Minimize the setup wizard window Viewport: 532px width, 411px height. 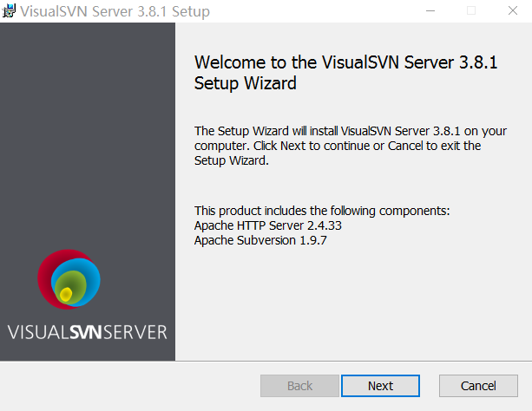tap(430, 11)
